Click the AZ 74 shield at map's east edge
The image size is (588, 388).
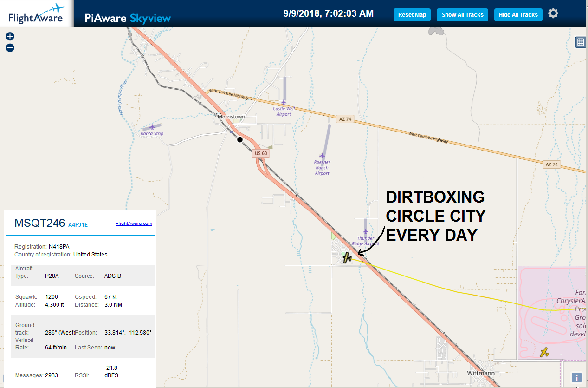tap(551, 164)
